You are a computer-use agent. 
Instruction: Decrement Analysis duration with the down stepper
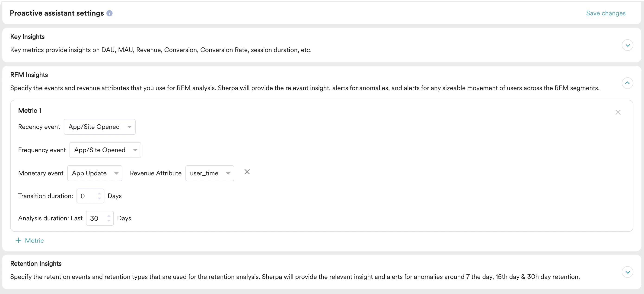109,221
